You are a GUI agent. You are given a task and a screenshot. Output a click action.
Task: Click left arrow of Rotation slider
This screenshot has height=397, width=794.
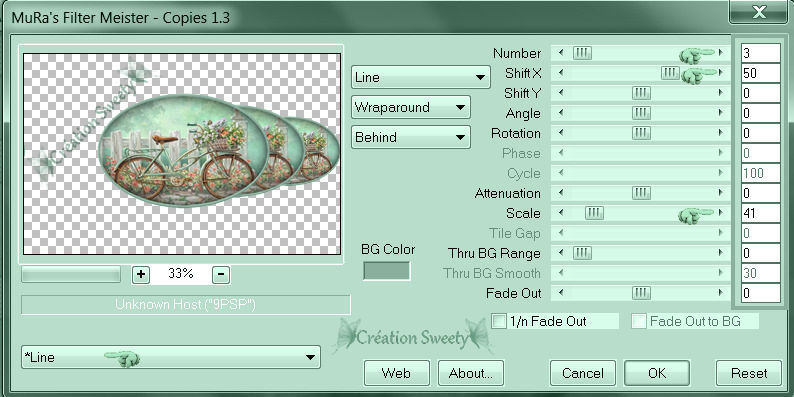(x=561, y=133)
